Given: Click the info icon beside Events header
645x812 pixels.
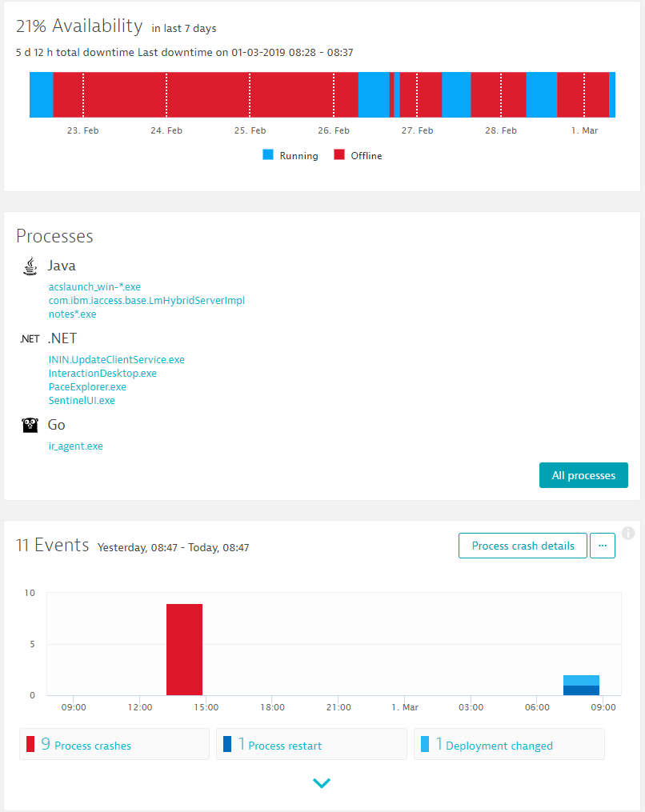Looking at the screenshot, I should (628, 534).
